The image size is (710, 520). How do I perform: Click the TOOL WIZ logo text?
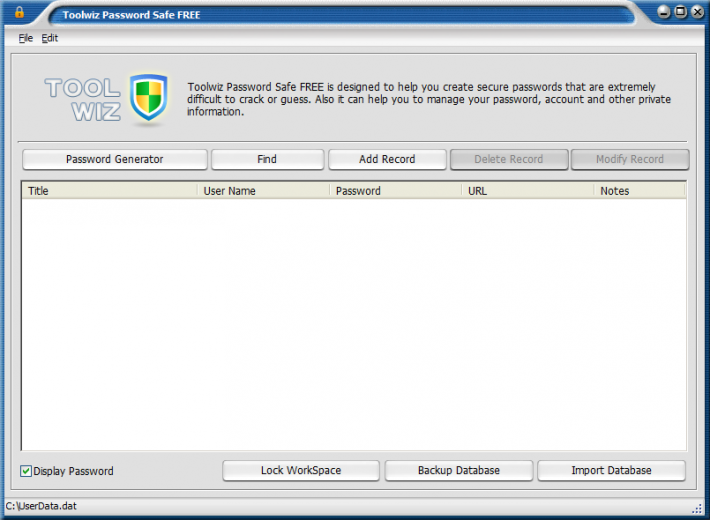tap(83, 99)
